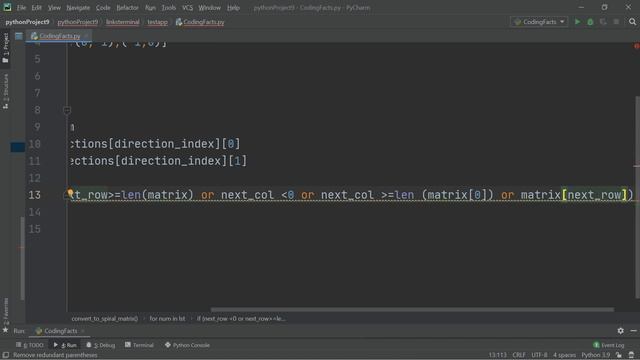
Task: Open the Debug tool window
Action: point(100,345)
